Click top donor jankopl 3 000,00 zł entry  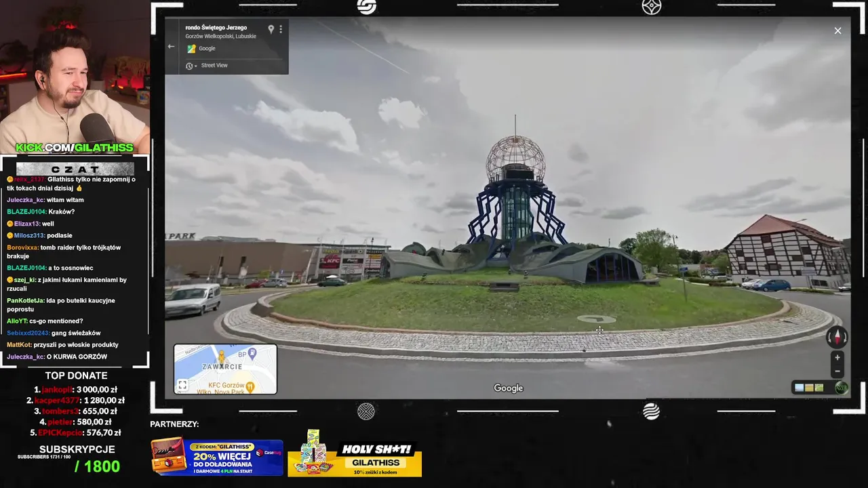click(x=75, y=390)
